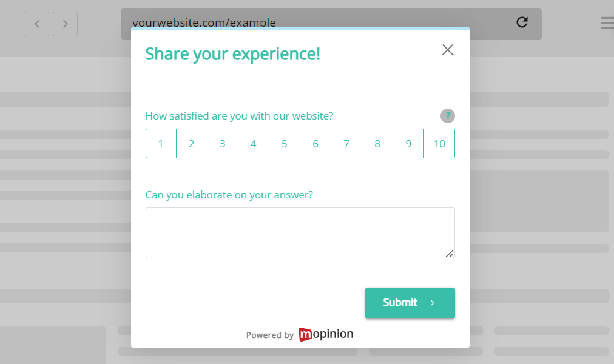614x364 pixels.
Task: Select rating 7 on the satisfaction scale
Action: 346,143
